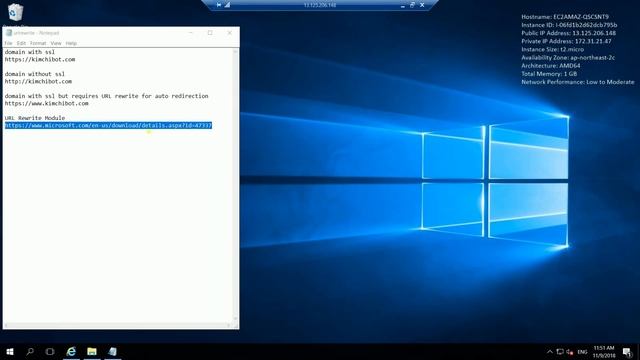
Task: Click line about URL rewrite auto redirection
Action: tap(106, 96)
